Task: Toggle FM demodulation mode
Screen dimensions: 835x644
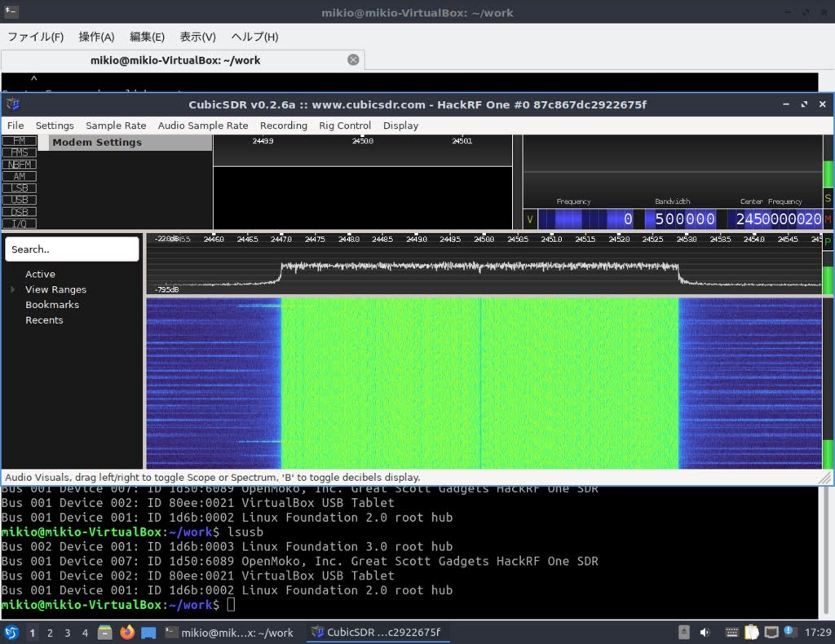Action: [x=19, y=140]
